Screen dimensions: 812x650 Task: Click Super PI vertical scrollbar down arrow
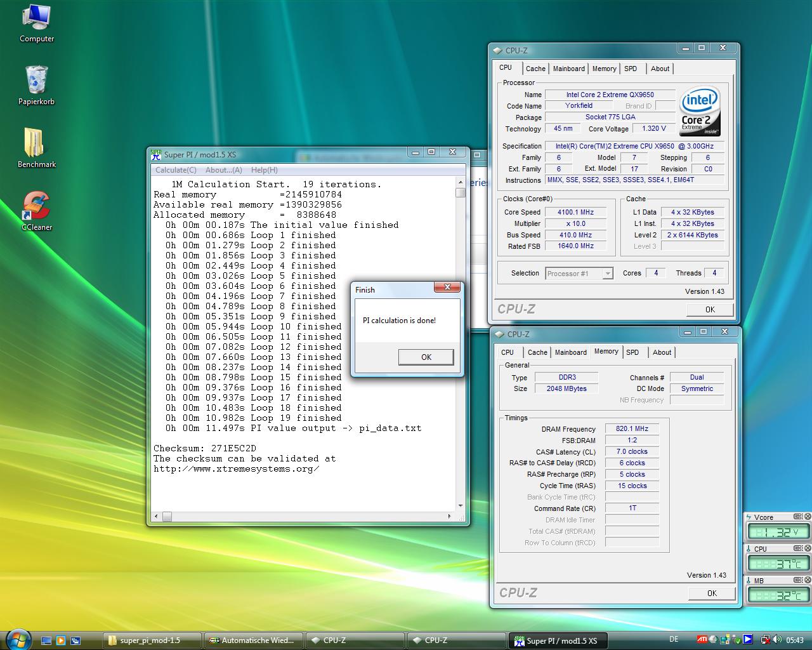461,506
